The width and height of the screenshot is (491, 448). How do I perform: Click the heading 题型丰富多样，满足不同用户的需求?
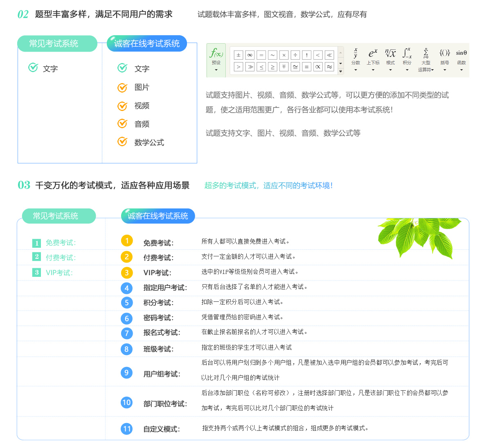click(104, 14)
